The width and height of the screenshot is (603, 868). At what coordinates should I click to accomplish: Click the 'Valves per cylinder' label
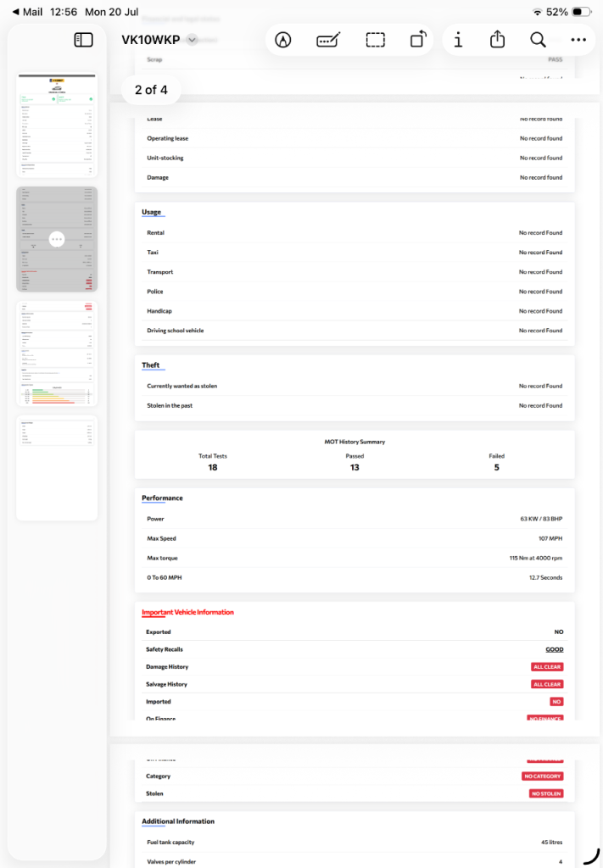[171, 862]
